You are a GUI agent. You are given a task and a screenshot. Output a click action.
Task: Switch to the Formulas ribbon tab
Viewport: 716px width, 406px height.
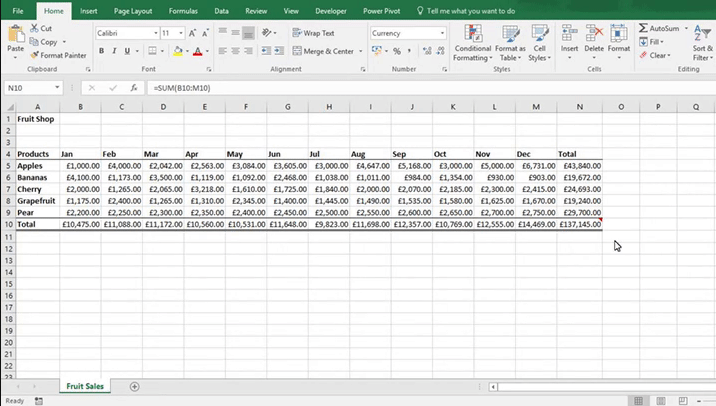[182, 10]
